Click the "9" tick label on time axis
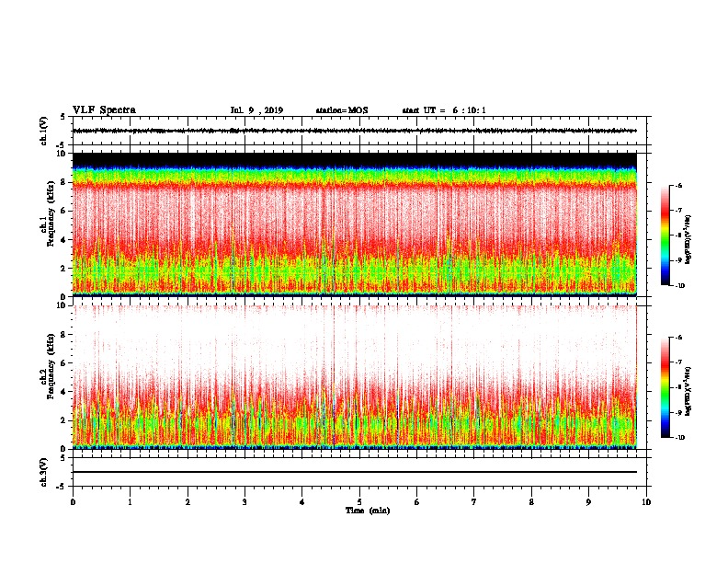Image resolution: width=728 pixels, height=563 pixels. click(x=588, y=502)
